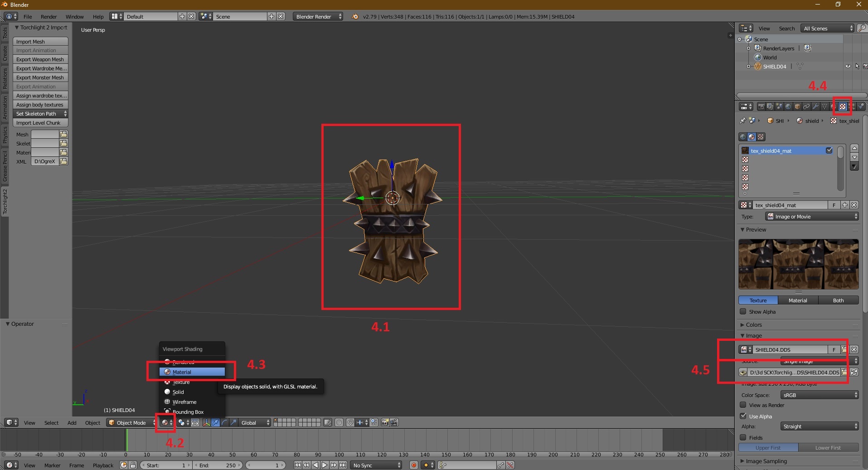Click the texture preview thumbnail
Viewport: 868px width, 470px height.
point(798,264)
